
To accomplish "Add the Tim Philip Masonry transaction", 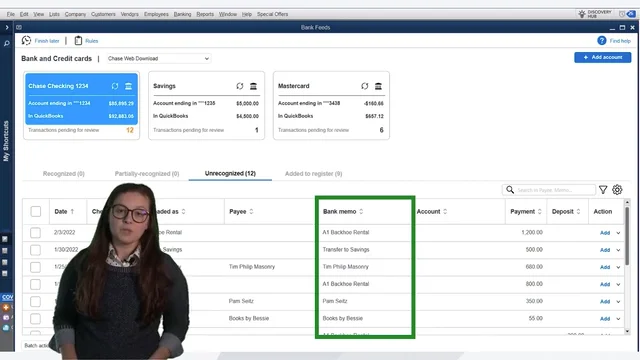I will point(605,267).
